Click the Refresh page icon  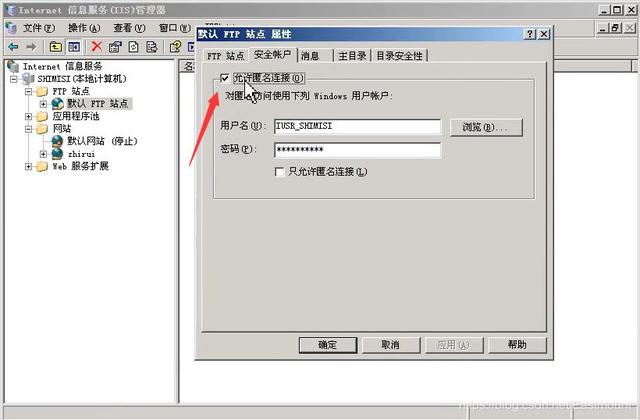pos(133,47)
